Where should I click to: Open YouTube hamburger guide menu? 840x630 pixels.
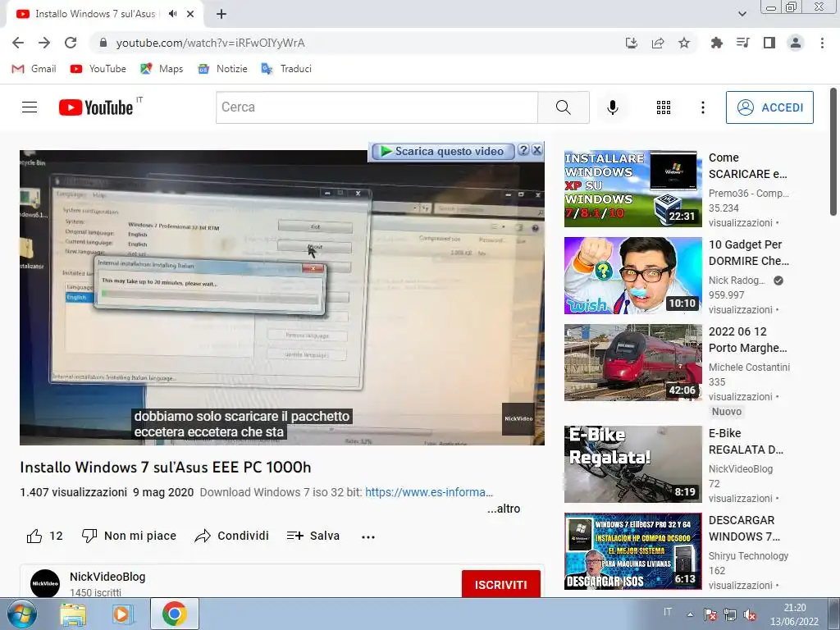click(x=30, y=107)
